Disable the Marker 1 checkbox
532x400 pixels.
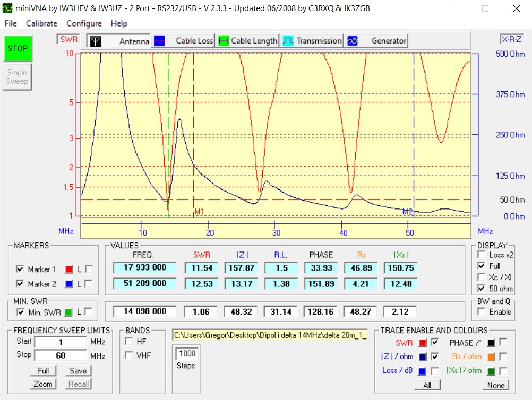click(x=20, y=269)
